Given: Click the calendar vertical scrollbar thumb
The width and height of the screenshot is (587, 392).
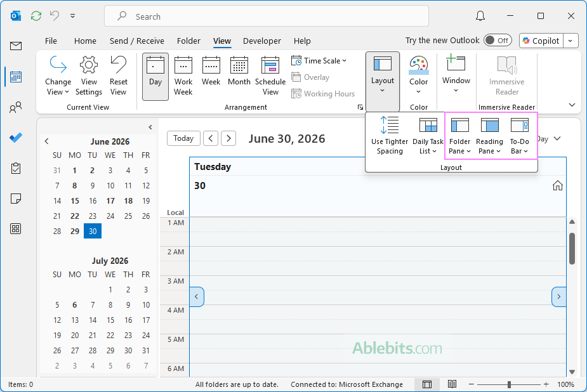Looking at the screenshot, I should pyautogui.click(x=572, y=249).
